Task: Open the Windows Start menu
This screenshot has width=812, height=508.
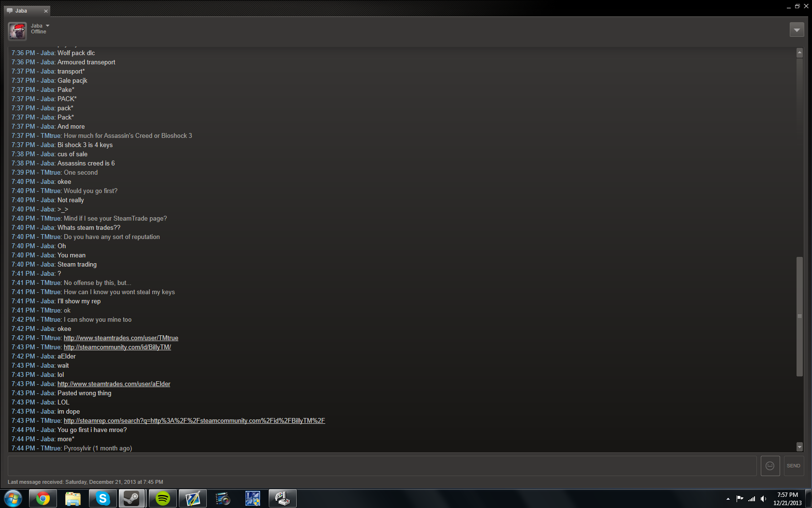Action: tap(13, 498)
